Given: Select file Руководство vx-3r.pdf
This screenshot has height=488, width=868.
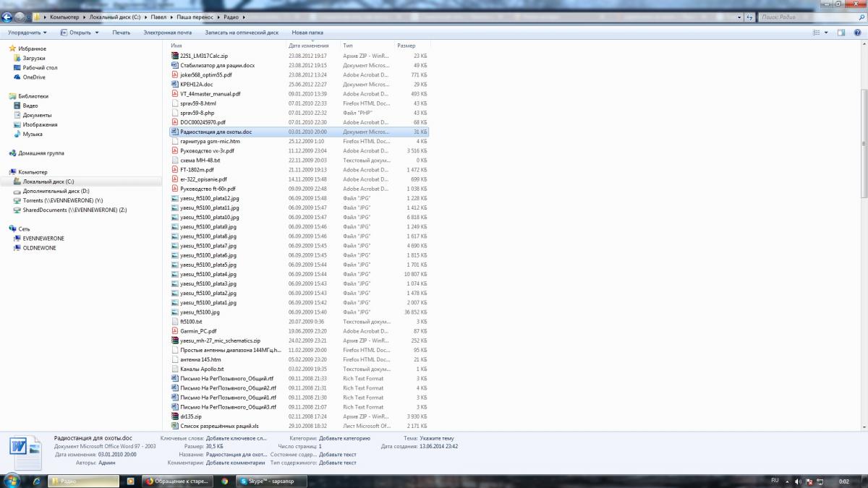Looking at the screenshot, I should (x=207, y=151).
